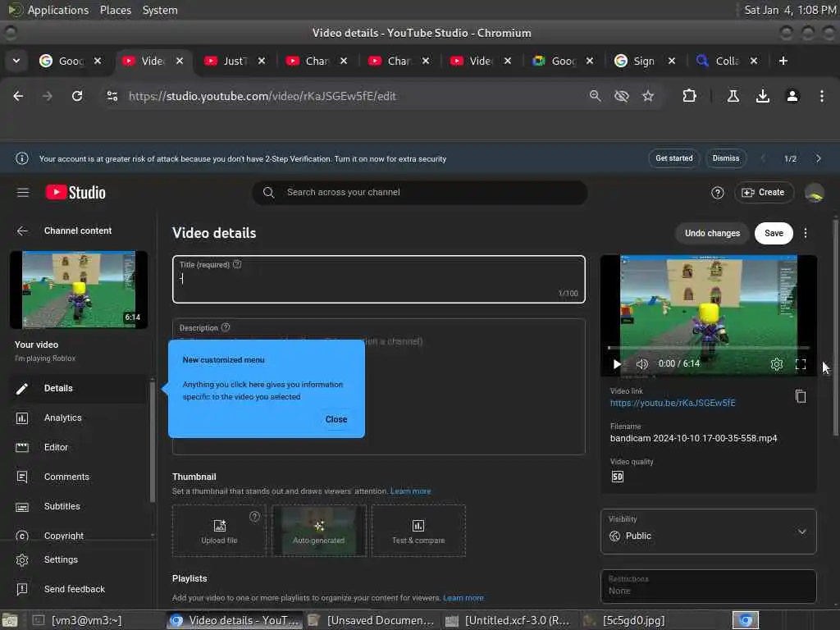Open Copyright in the sidebar
The height and width of the screenshot is (630, 840).
[78, 535]
